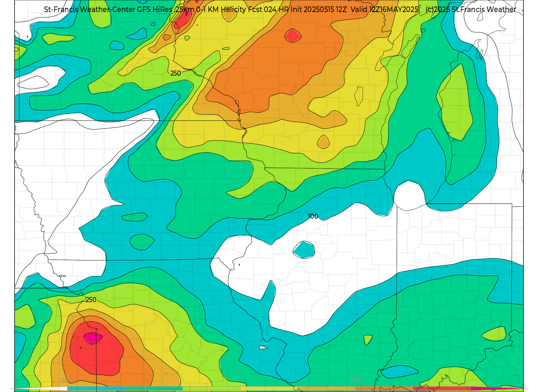Select the lime color bar segment
The height and width of the screenshot is (392, 538).
pyautogui.click(x=211, y=389)
